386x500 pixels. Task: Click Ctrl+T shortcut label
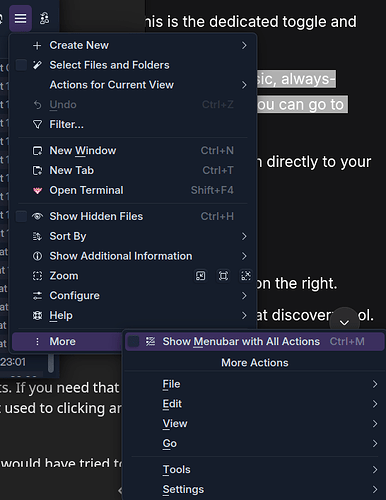[218, 171]
